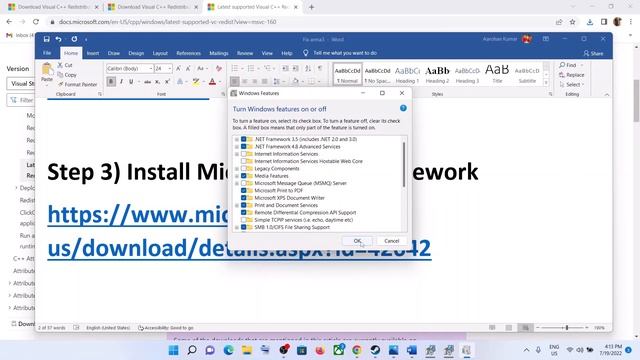Toggle Underline formatting

point(131,82)
